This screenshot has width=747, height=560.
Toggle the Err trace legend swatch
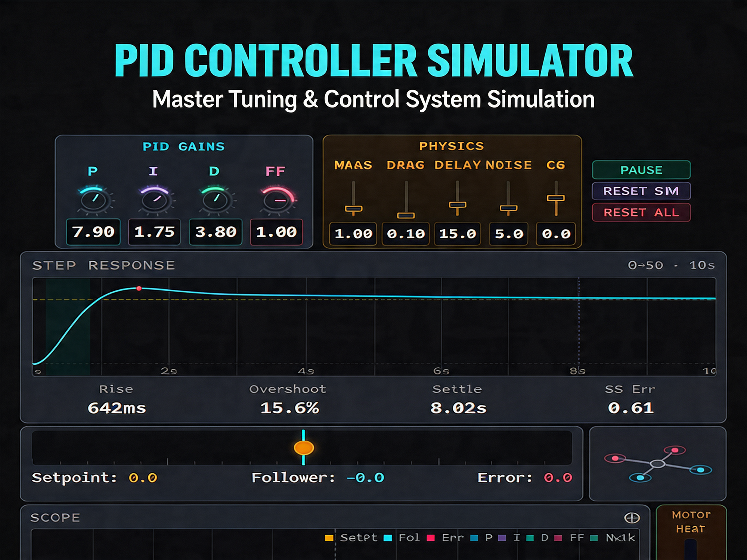pyautogui.click(x=431, y=538)
